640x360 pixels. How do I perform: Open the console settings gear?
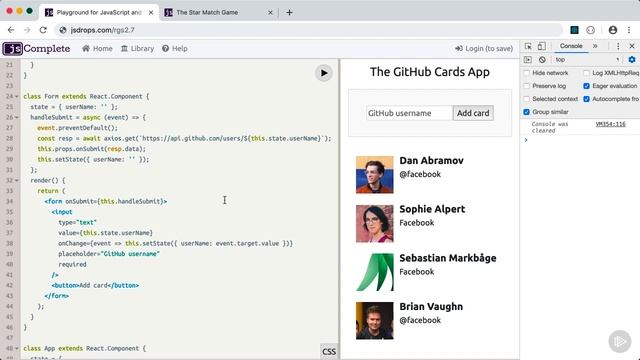point(632,60)
